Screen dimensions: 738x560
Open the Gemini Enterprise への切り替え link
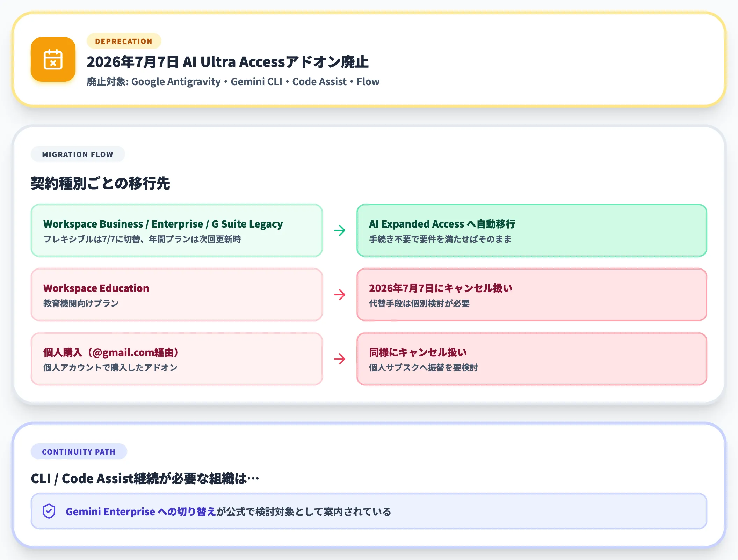point(141,511)
